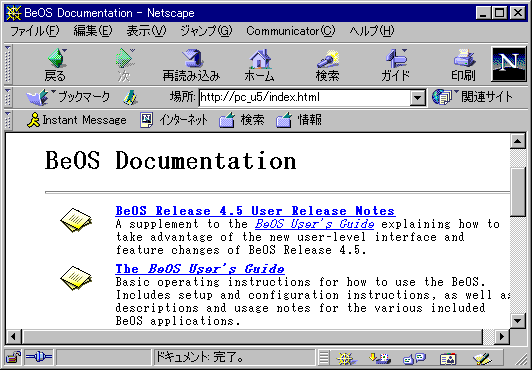Image resolution: width=532 pixels, height=370 pixels.
Task: Close the Netscape window
Action: [518, 13]
